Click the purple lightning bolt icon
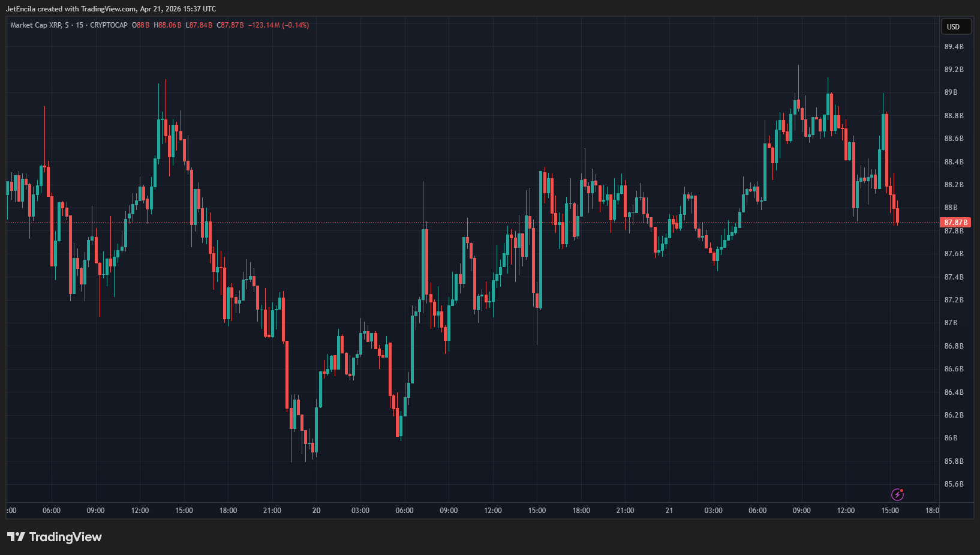 point(897,494)
